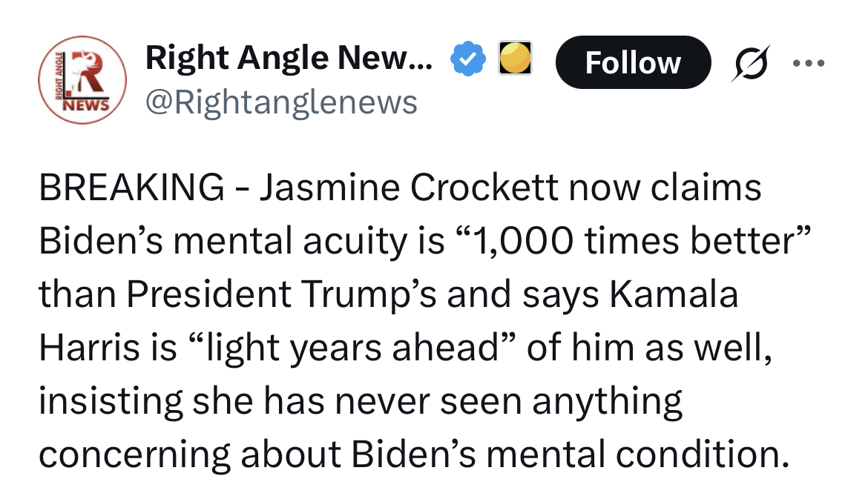This screenshot has height=499, width=868.
Task: Click the word "BREAKING" in the post
Action: coord(132,188)
